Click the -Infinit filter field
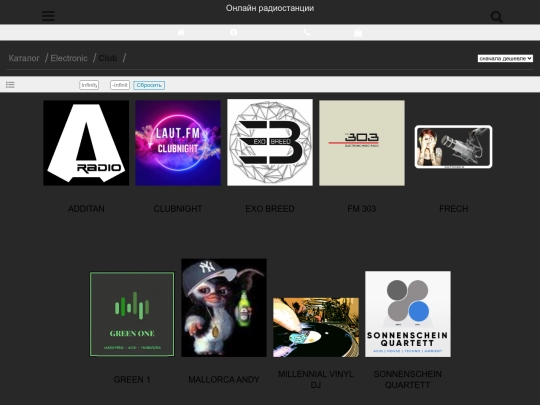540x405 pixels. pos(120,85)
